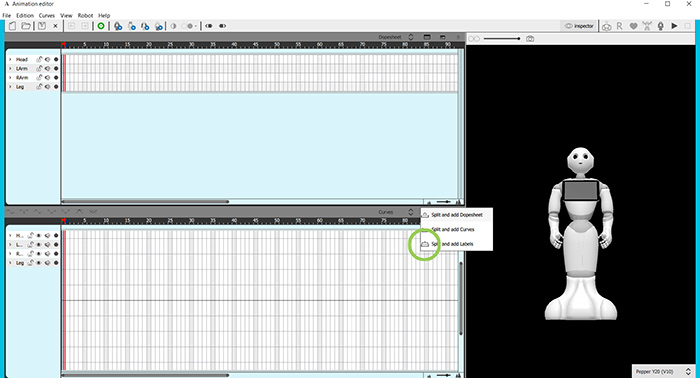Click Dopesheet horizontal scrollbar
Screen dimensions: 700x378
click(146, 202)
